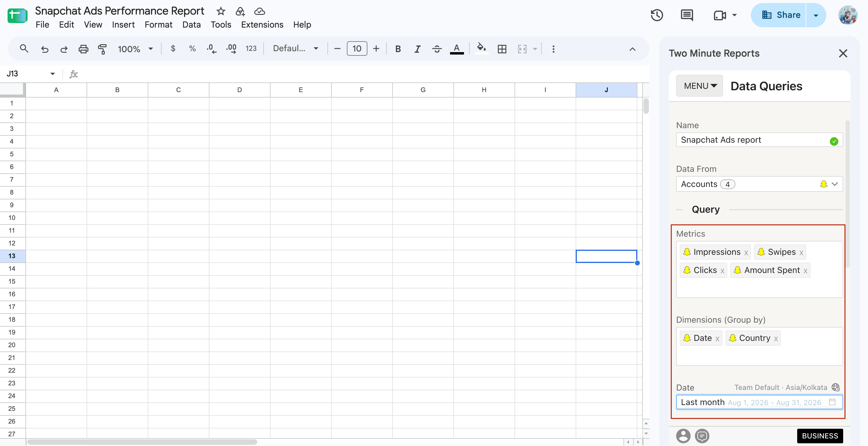This screenshot has height=446, width=868.
Task: Open the toolbar's more options menu
Action: (x=553, y=49)
